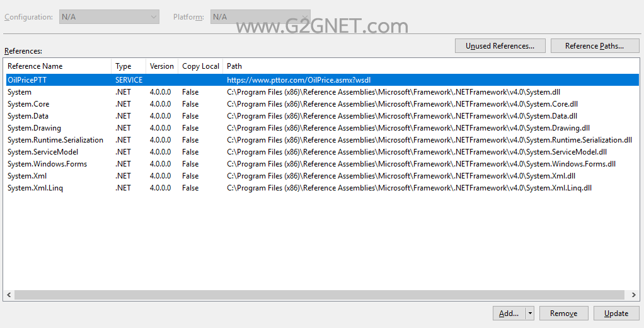The width and height of the screenshot is (644, 328).
Task: Select the System.Xml.Linq reference row
Action: 323,188
